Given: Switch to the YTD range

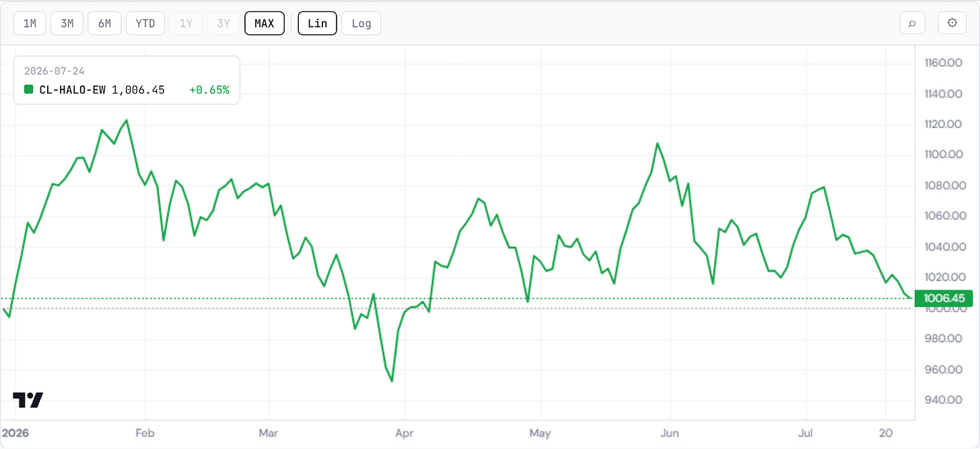Looking at the screenshot, I should (x=145, y=23).
